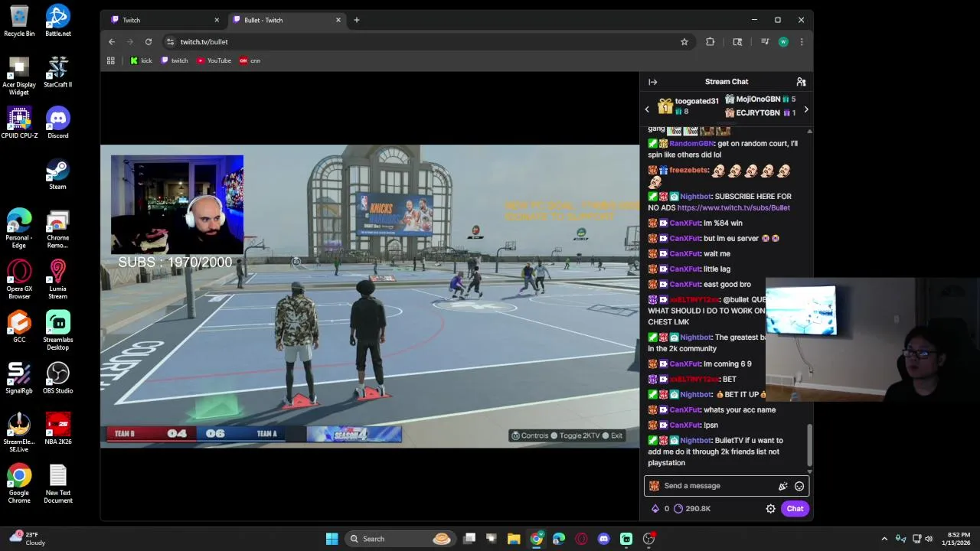Show previous gift leaderboard entries
Screen dimensions: 980x551
click(x=647, y=109)
